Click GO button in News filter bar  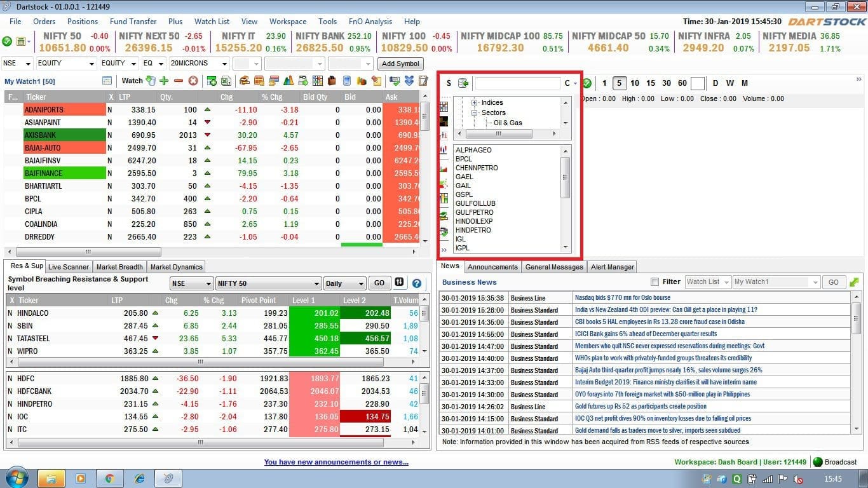[833, 282]
